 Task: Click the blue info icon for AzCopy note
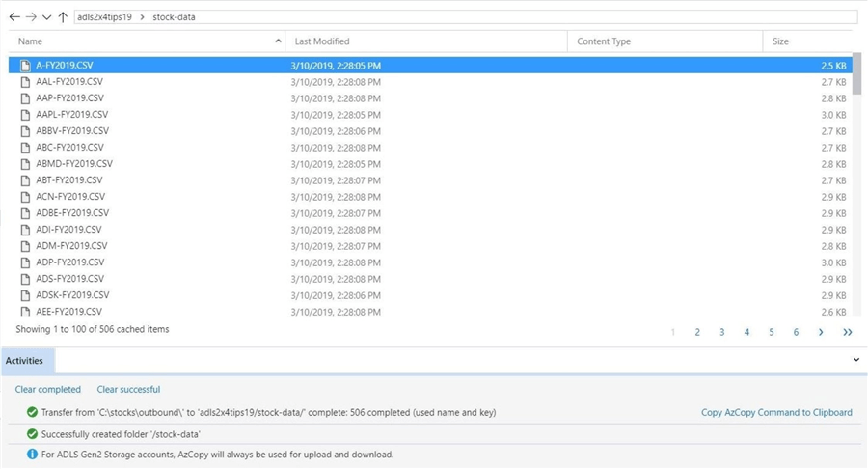pos(32,455)
